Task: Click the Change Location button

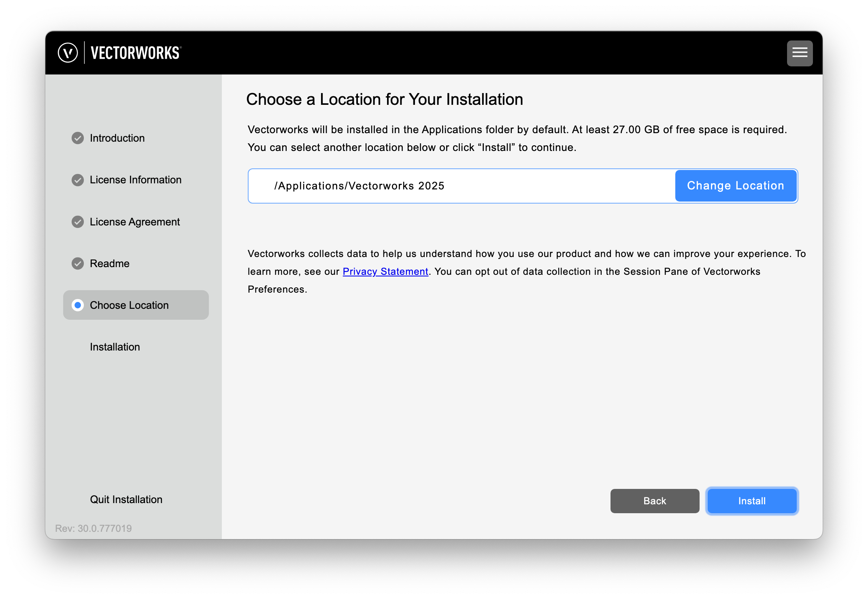Action: tap(736, 186)
